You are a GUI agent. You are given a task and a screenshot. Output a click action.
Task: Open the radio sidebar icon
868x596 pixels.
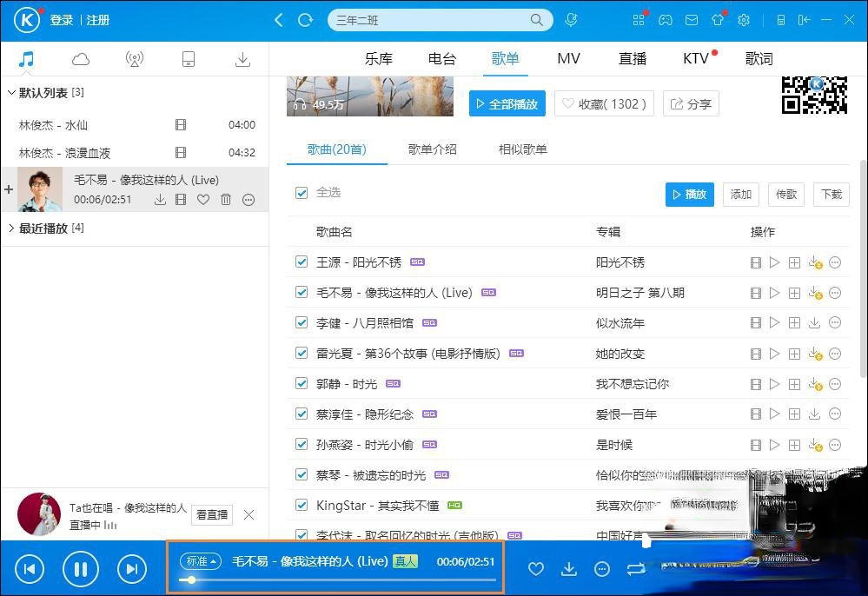[x=135, y=58]
